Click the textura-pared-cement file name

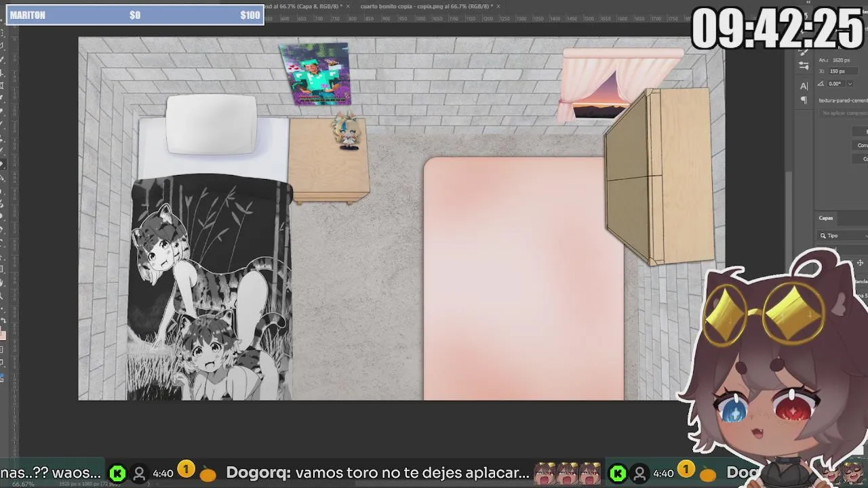click(843, 100)
